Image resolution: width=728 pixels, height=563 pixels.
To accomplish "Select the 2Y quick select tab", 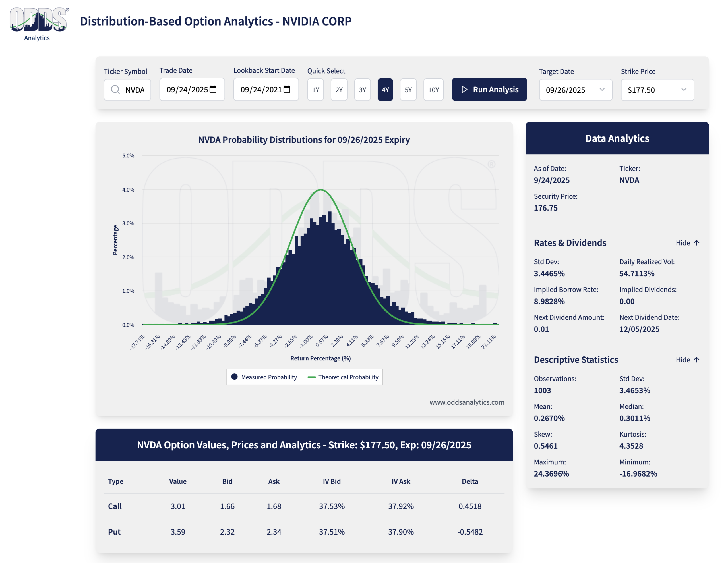I will coord(339,90).
